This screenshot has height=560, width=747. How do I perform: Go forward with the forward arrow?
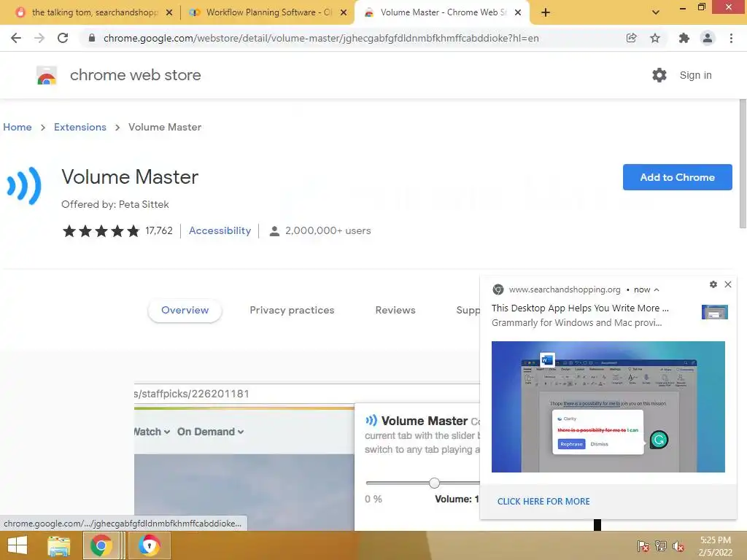pos(39,38)
